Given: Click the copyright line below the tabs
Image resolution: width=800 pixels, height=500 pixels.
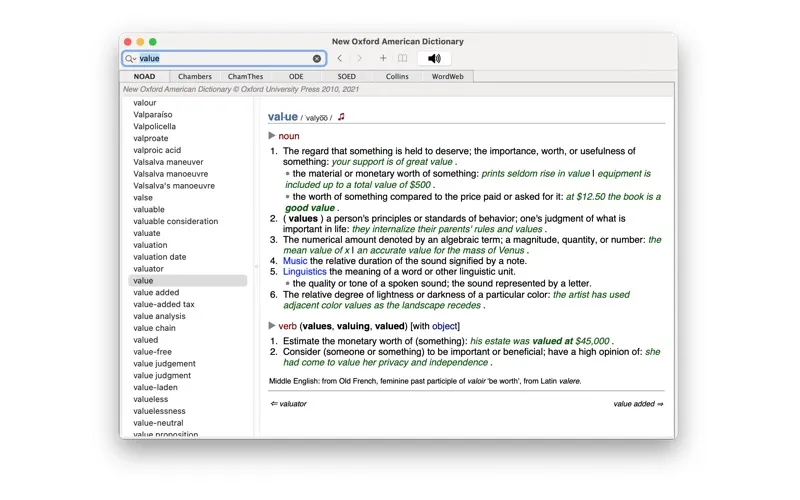Looking at the screenshot, I should tap(241, 89).
